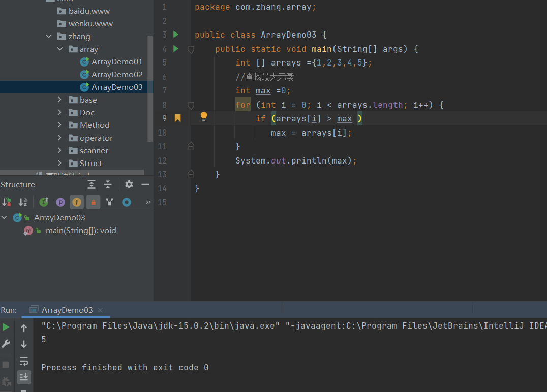Click project tree vertical scrollbar
This screenshot has height=392, width=547.
(150, 88)
